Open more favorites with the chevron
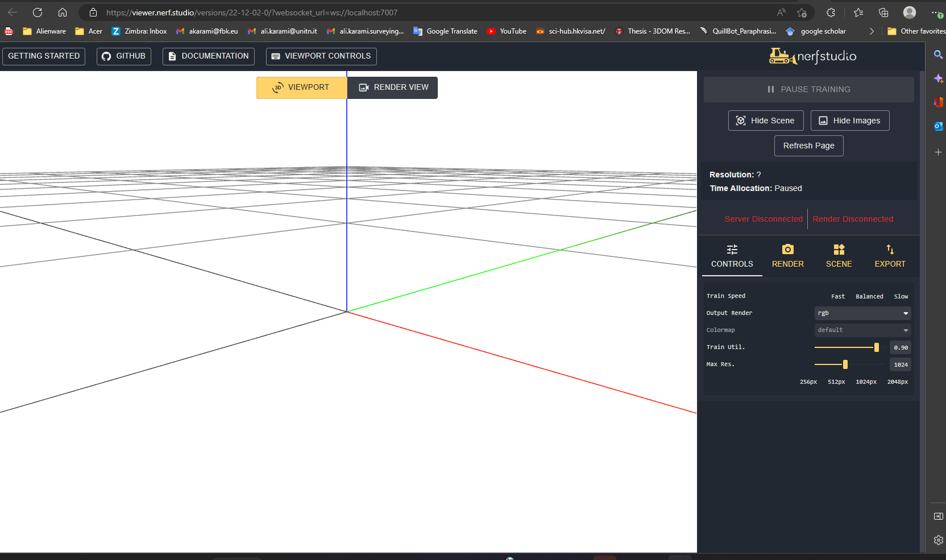The width and height of the screenshot is (946, 560). click(x=872, y=31)
